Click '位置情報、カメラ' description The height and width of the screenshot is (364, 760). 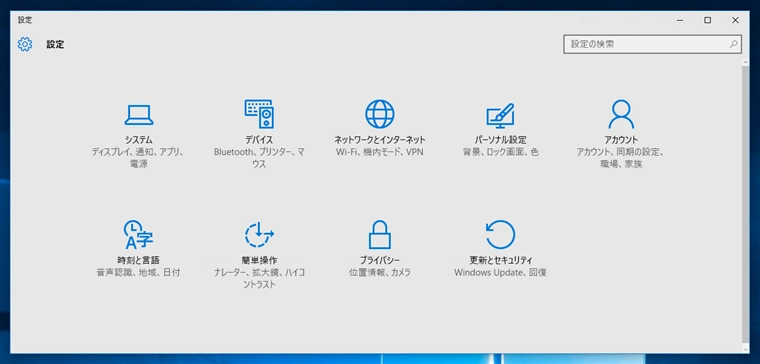pos(380,273)
